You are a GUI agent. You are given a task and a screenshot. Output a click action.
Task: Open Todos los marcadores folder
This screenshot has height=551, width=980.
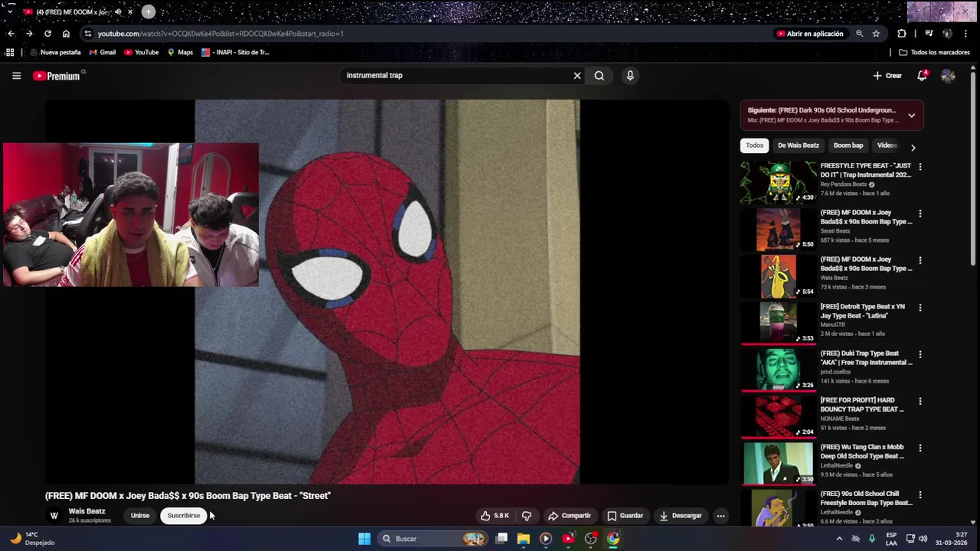(x=934, y=52)
